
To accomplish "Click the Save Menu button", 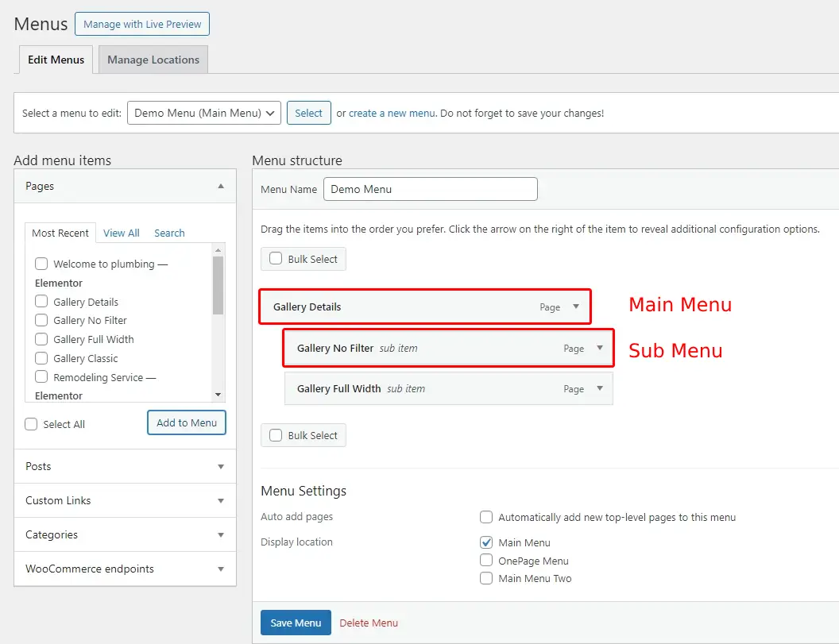I will [x=296, y=623].
